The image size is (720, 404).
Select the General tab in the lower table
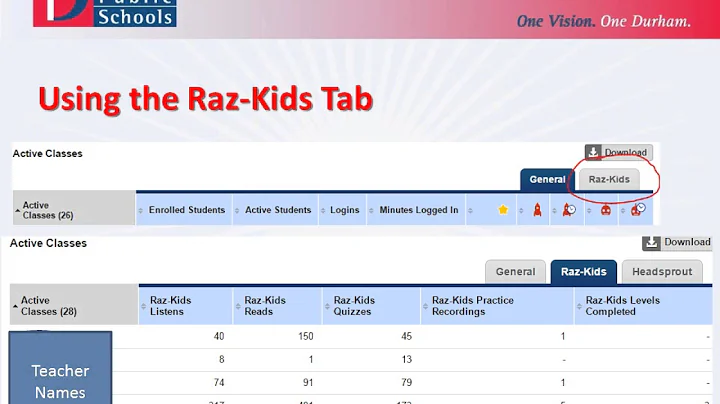point(515,272)
